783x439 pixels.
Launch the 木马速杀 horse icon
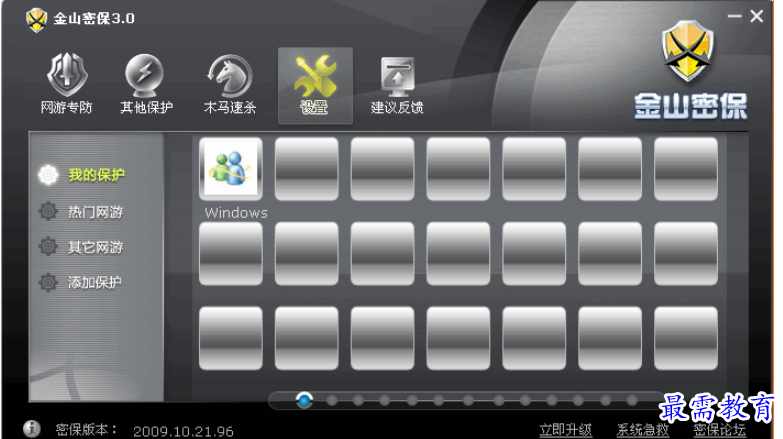(230, 76)
